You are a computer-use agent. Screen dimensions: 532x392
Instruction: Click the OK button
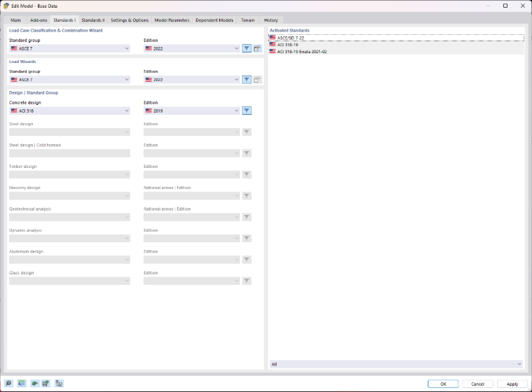(x=443, y=384)
